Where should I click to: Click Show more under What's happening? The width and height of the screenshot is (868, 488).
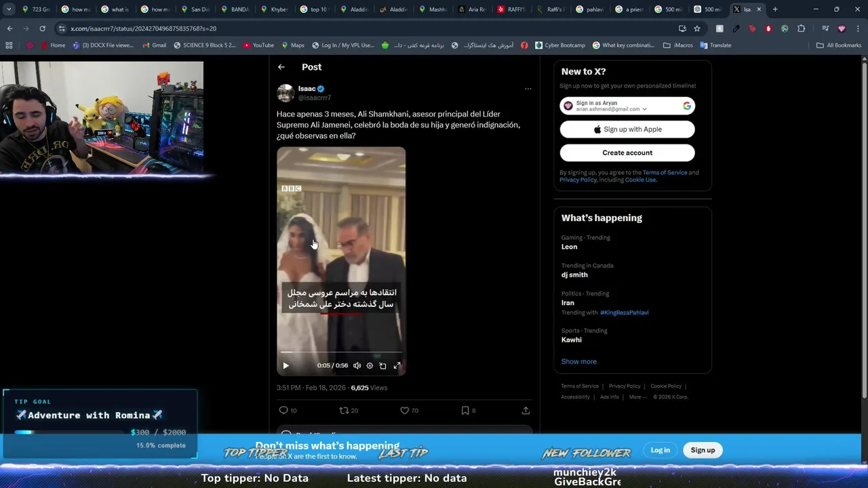coord(578,361)
